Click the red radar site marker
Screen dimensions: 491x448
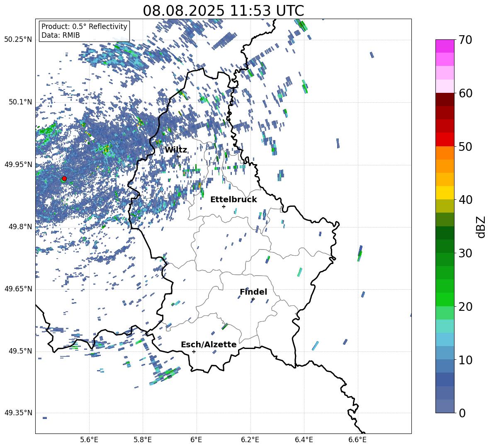64,179
